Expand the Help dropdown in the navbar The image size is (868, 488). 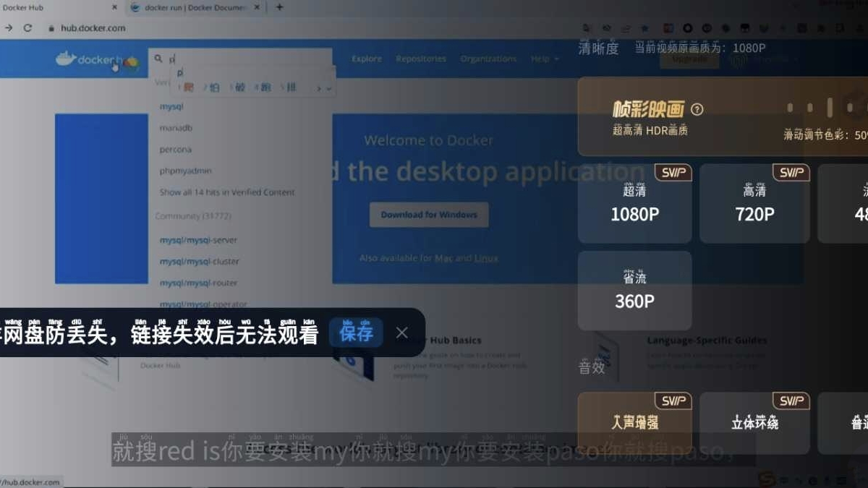(x=545, y=59)
